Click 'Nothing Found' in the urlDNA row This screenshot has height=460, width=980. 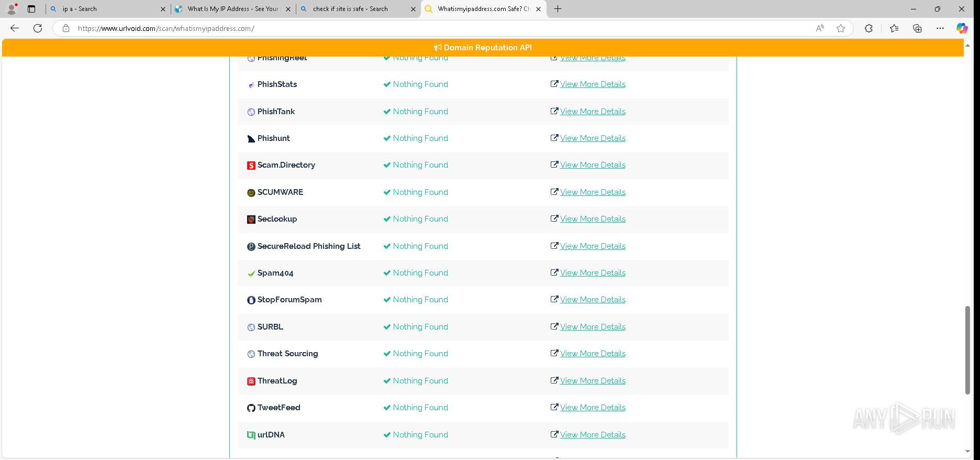(420, 435)
